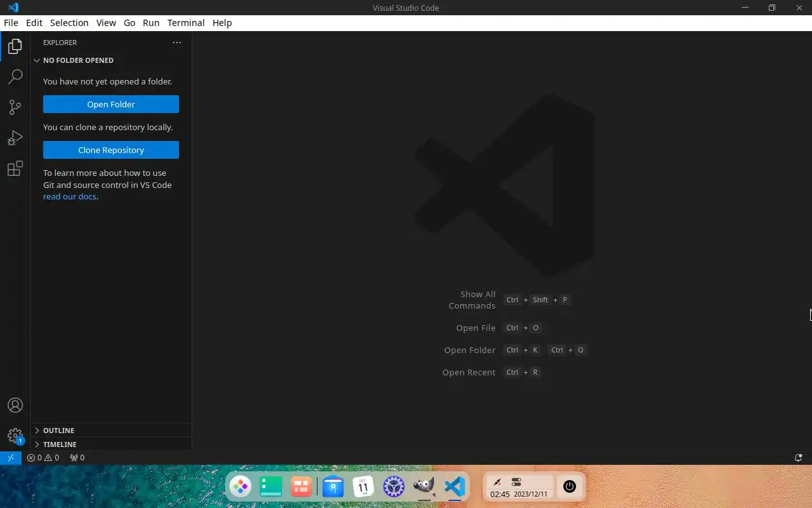812x508 pixels.
Task: Open the Explorer view in activity bar
Action: click(15, 46)
